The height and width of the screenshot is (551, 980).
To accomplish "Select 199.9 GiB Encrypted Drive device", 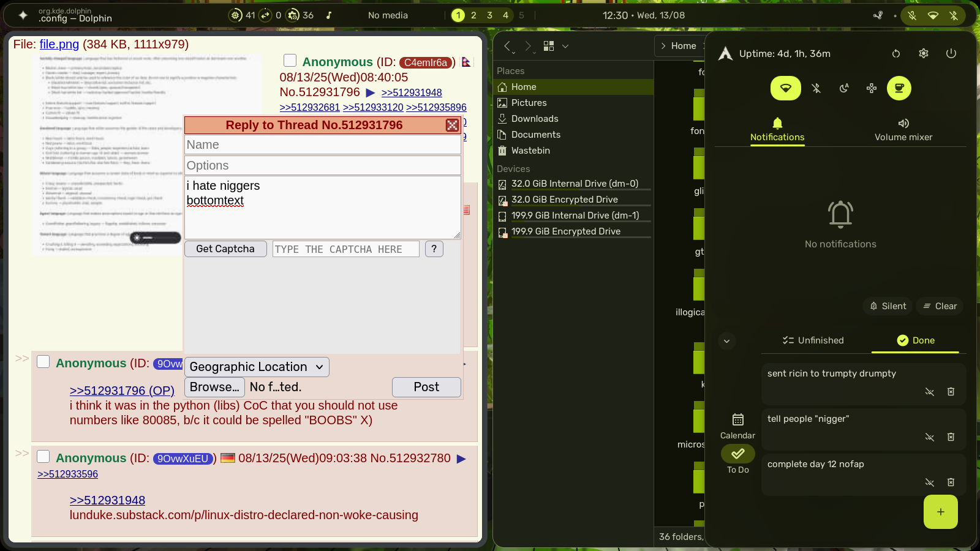I will 573,231.
